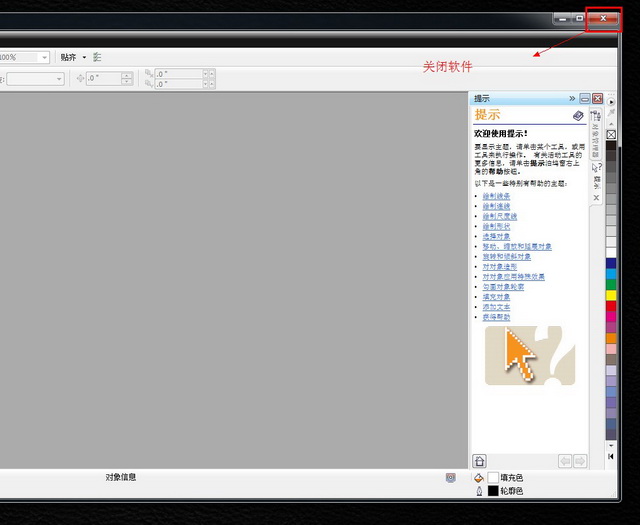Click the back arrow in the Hints panel
This screenshot has width=640, height=525.
click(x=565, y=461)
